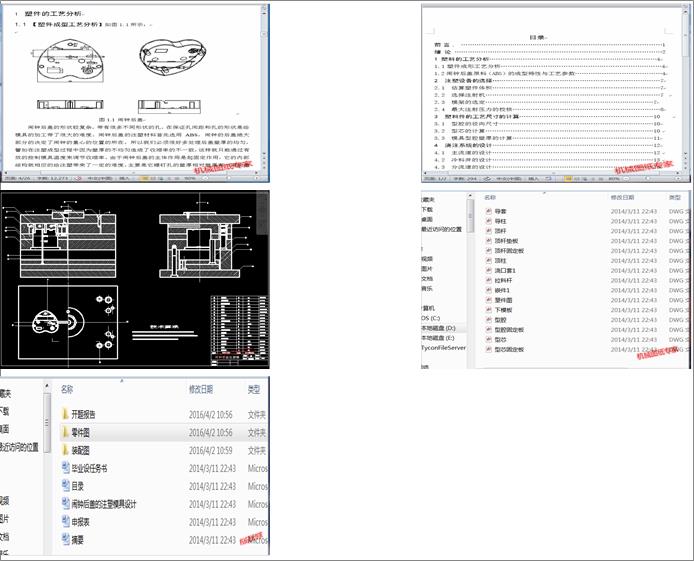Select 本地磁盘 (D:) in sidebar
694x561 pixels.
coord(438,328)
